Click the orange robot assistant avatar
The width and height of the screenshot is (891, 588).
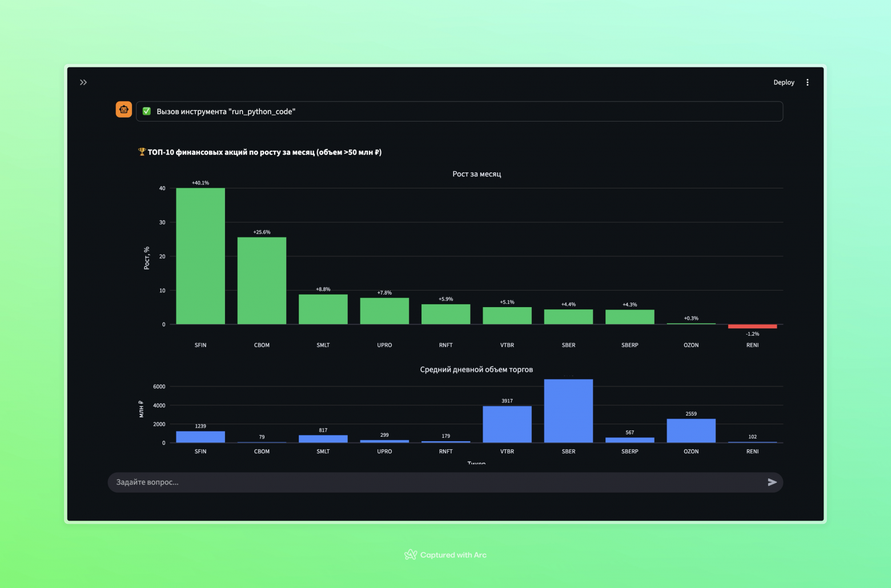124,110
